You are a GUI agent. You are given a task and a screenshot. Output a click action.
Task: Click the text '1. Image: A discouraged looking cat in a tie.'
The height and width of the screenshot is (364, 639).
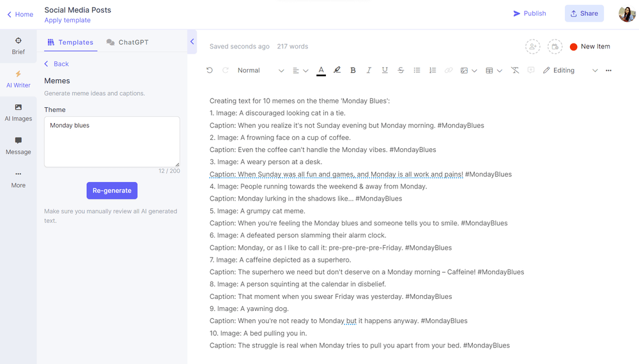[277, 113]
